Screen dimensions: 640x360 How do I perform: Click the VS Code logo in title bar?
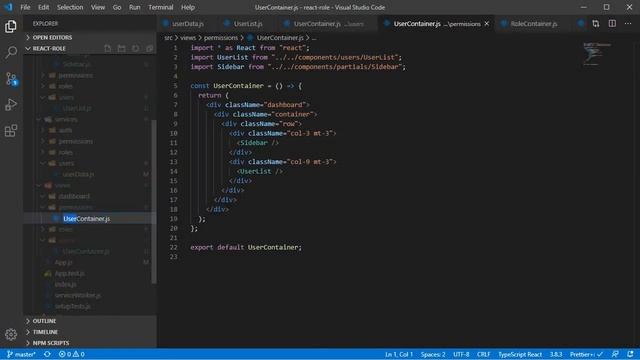click(9, 7)
